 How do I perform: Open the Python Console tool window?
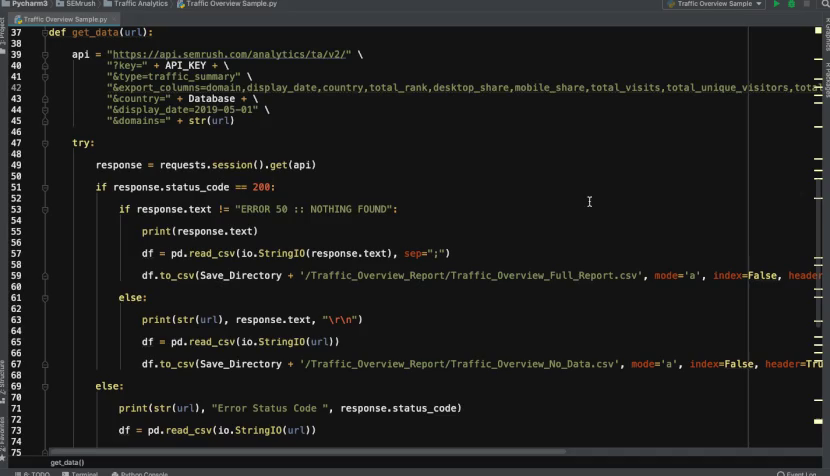[x=143, y=473]
